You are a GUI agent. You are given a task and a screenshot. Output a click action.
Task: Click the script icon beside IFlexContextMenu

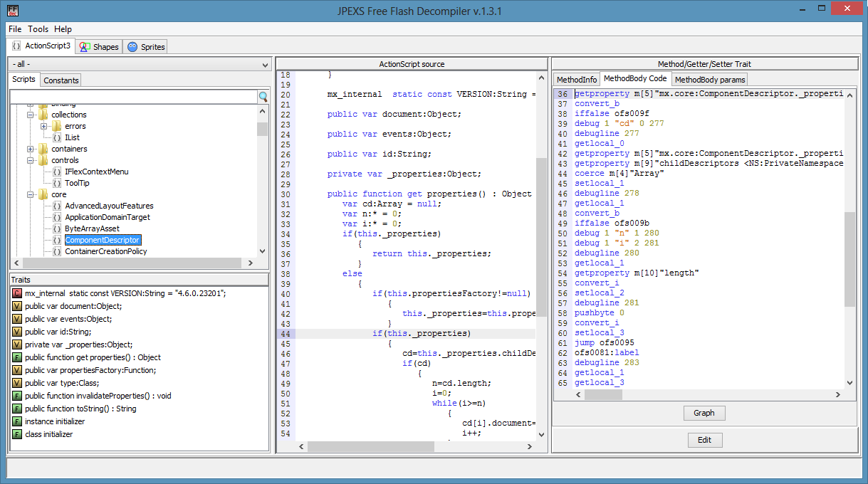tap(57, 172)
